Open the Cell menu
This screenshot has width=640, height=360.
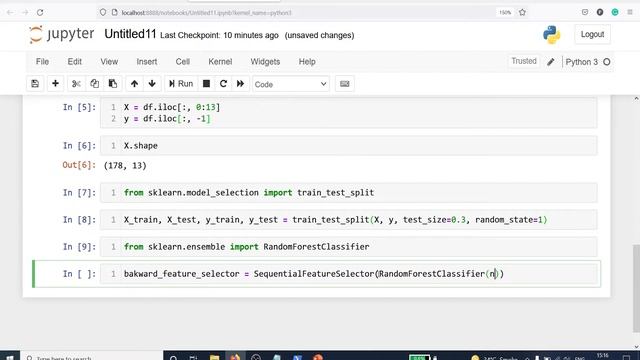[183, 62]
